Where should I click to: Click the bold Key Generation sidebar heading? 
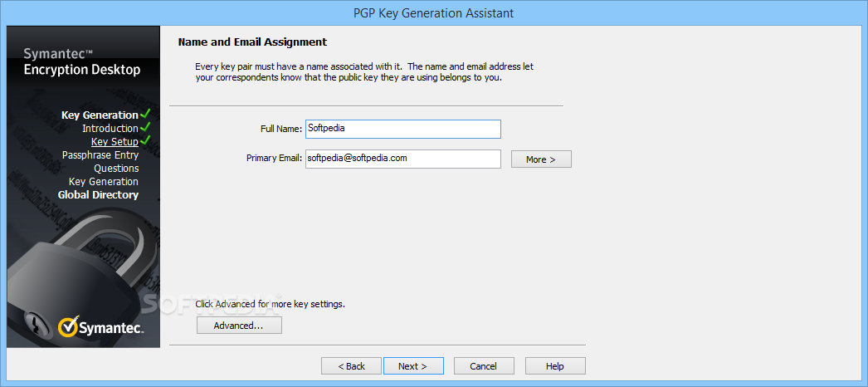[x=100, y=115]
